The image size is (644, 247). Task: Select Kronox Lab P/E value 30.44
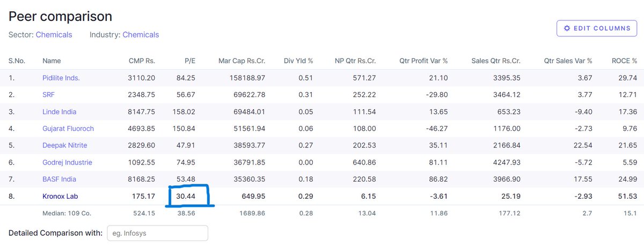(x=185, y=197)
